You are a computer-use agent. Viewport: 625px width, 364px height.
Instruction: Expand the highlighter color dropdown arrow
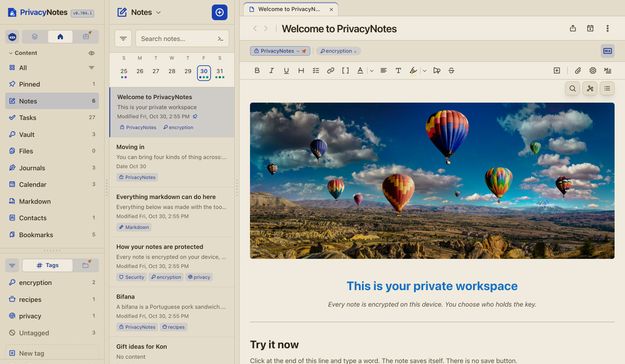pos(425,71)
